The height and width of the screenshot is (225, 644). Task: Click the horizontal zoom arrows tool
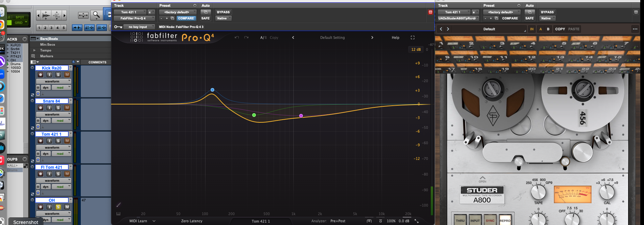point(83,15)
